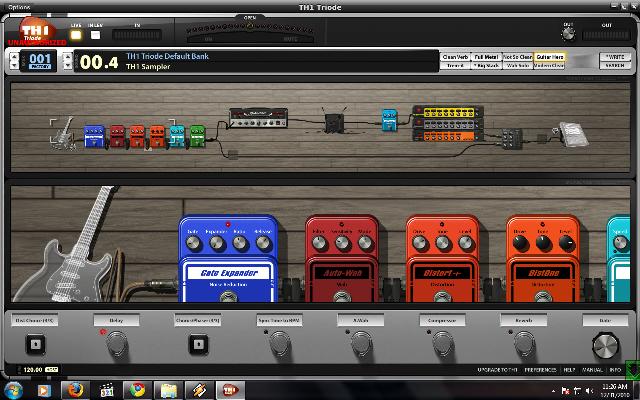640x400 pixels.
Task: Open the Options menu
Action: (19, 7)
